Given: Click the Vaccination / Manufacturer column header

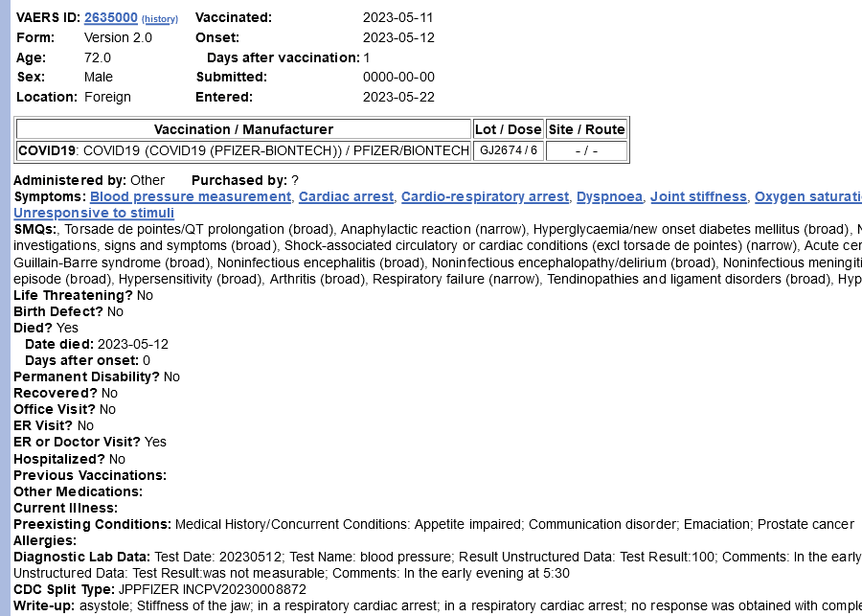Looking at the screenshot, I should pyautogui.click(x=243, y=129).
